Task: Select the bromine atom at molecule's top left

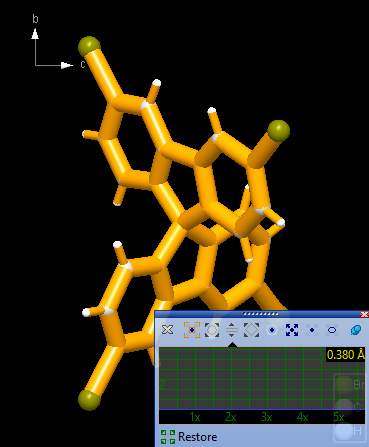Action: tap(89, 47)
